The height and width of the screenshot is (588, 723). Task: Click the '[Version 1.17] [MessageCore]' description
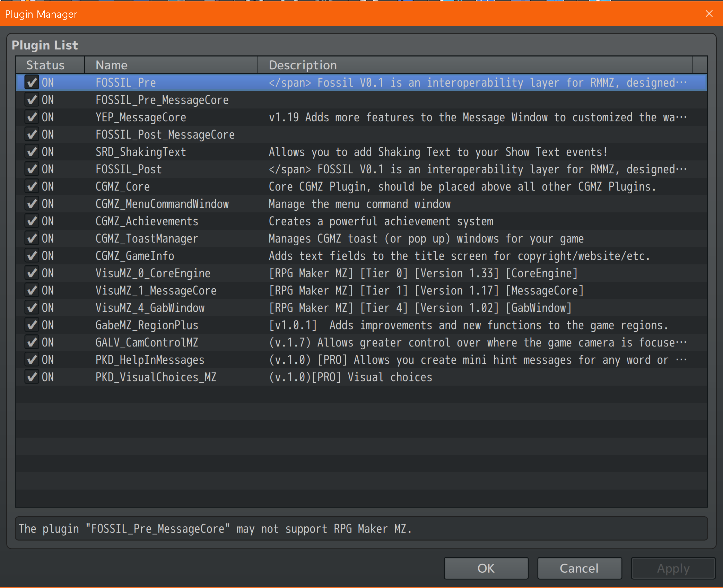(x=426, y=291)
